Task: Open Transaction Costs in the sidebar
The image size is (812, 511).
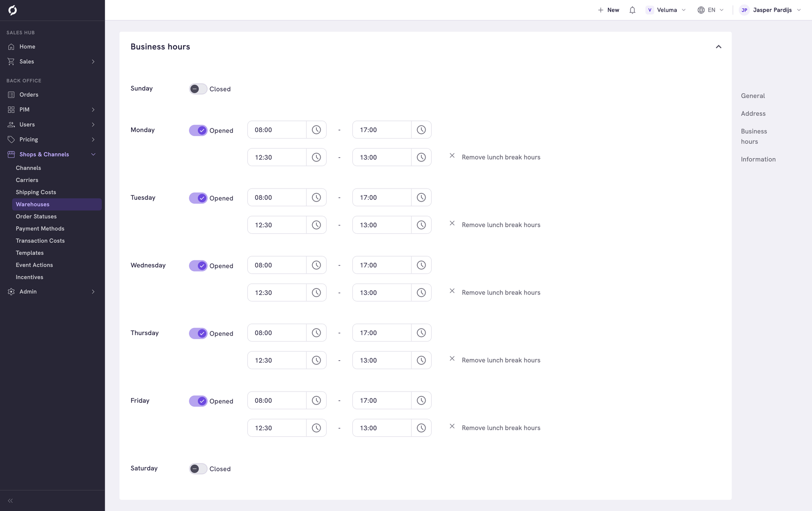Action: coord(40,241)
